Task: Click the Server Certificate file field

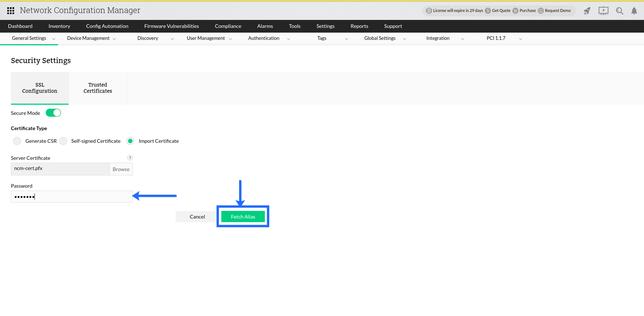Action: [x=60, y=169]
